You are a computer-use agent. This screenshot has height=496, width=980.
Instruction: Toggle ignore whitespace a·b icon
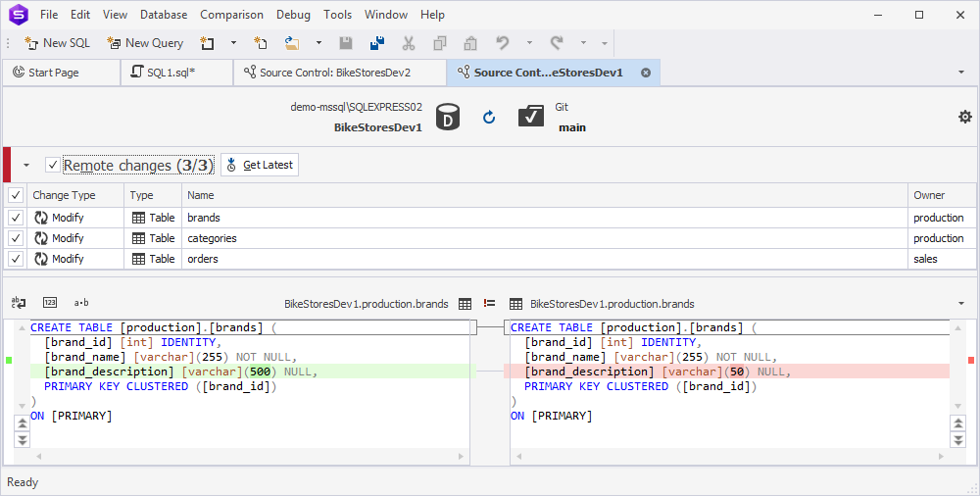pyautogui.click(x=81, y=303)
